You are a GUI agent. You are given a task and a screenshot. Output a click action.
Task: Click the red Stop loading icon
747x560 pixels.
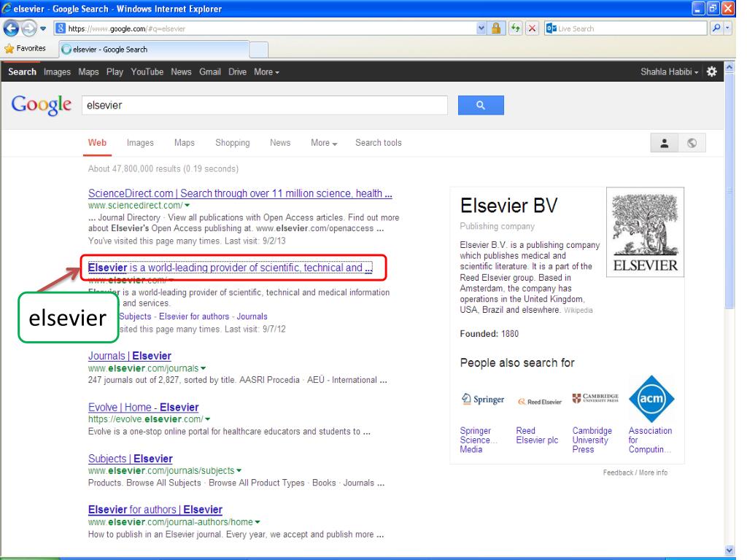(x=532, y=28)
